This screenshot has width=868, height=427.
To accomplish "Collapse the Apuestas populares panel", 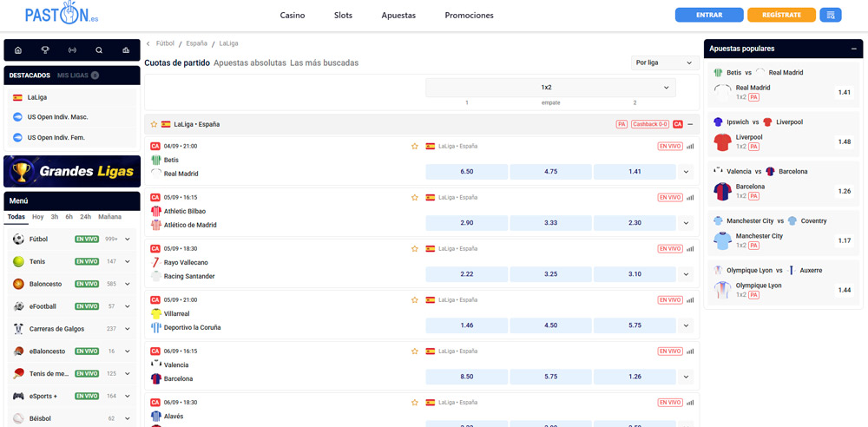I will [853, 49].
